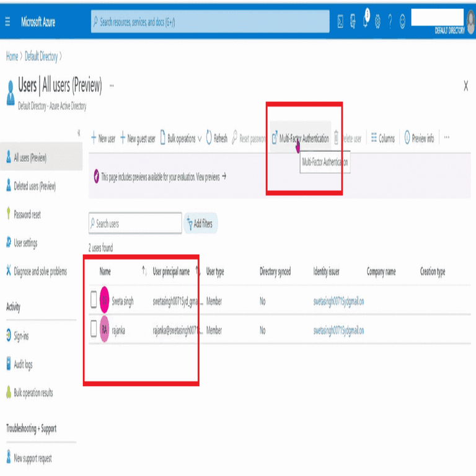
Task: Sort by Name column arrows
Action: (144, 271)
